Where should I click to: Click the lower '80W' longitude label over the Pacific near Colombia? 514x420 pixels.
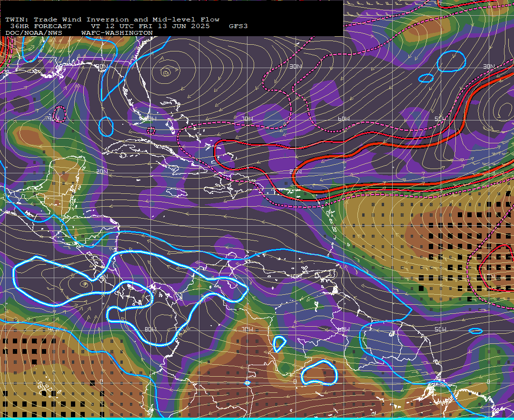[150, 329]
